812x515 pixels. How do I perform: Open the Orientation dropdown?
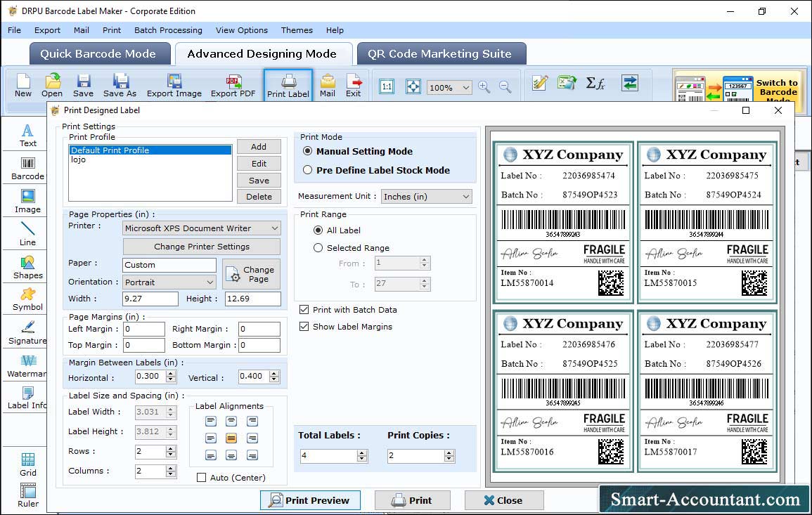169,282
